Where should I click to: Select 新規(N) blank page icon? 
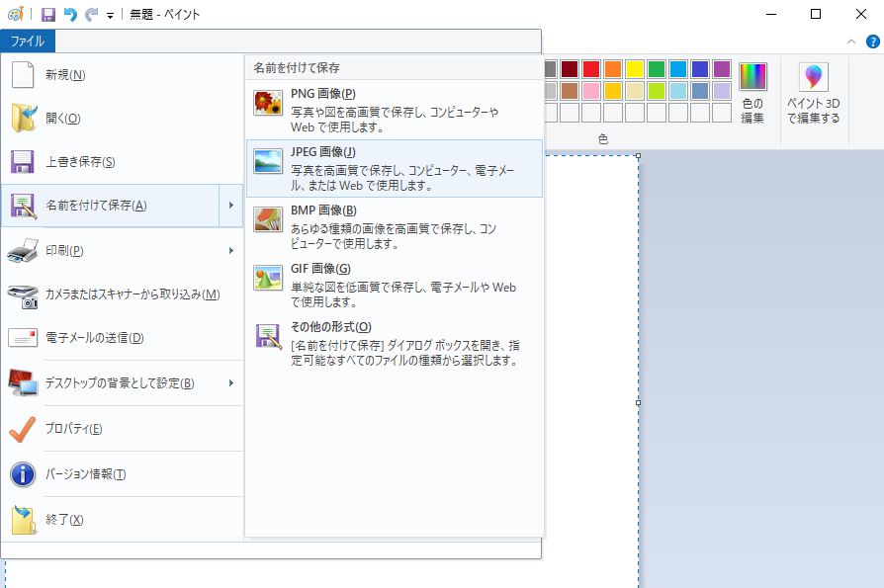pyautogui.click(x=23, y=75)
